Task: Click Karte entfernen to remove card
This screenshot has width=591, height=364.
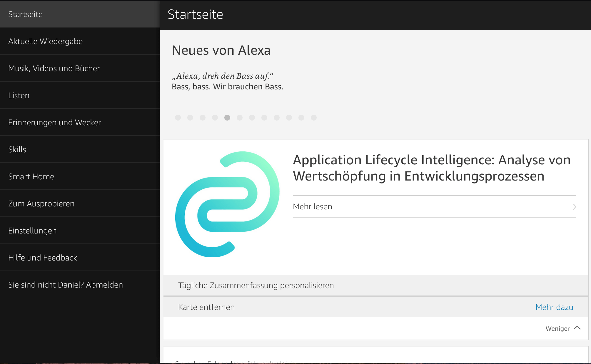Action: coord(206,307)
